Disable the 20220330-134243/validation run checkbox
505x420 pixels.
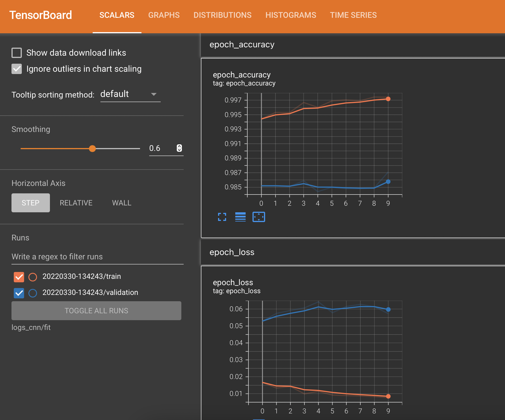(19, 293)
